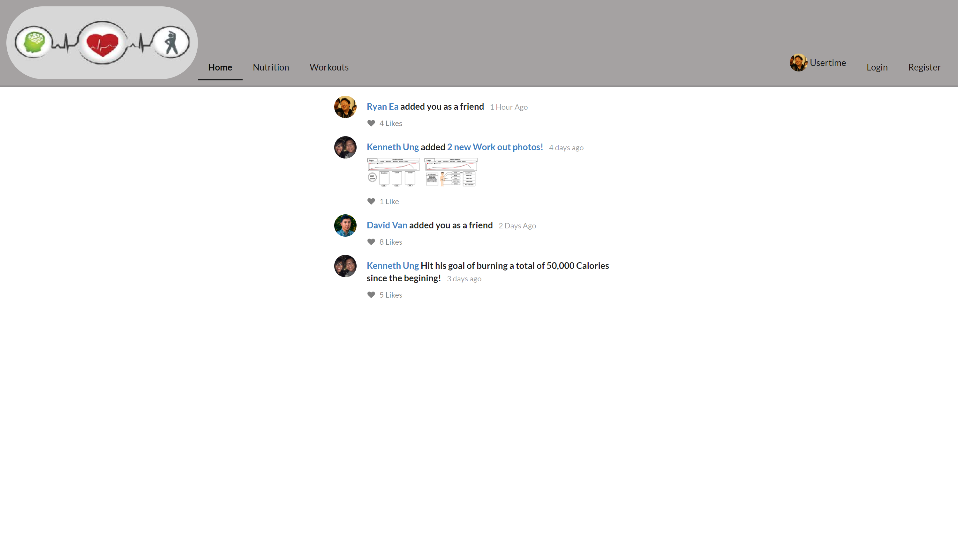Switch to the Nutrition tab
The image size is (980, 555).
[x=271, y=67]
